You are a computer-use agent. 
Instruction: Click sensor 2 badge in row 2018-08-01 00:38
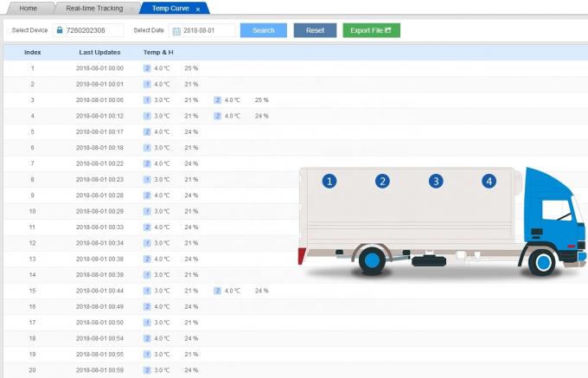pyautogui.click(x=147, y=259)
